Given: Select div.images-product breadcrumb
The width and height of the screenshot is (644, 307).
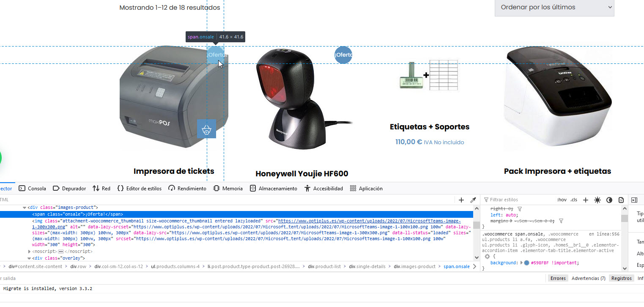Looking at the screenshot, I should 414,266.
